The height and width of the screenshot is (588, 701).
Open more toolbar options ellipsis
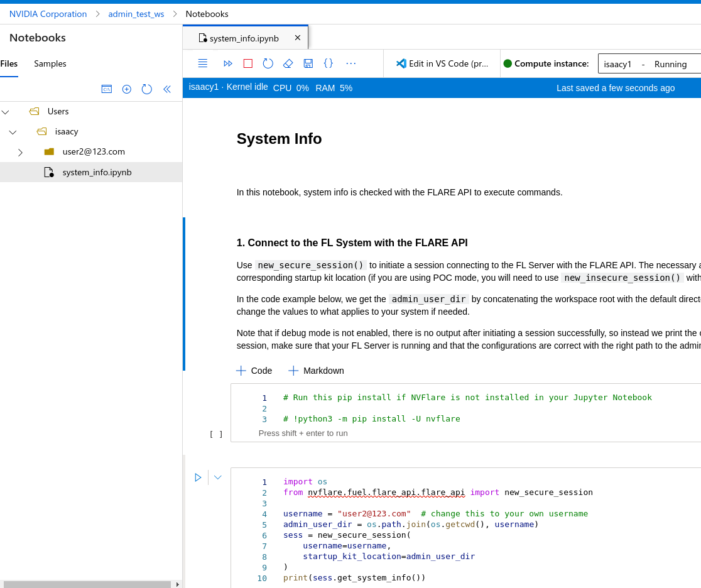tap(351, 63)
